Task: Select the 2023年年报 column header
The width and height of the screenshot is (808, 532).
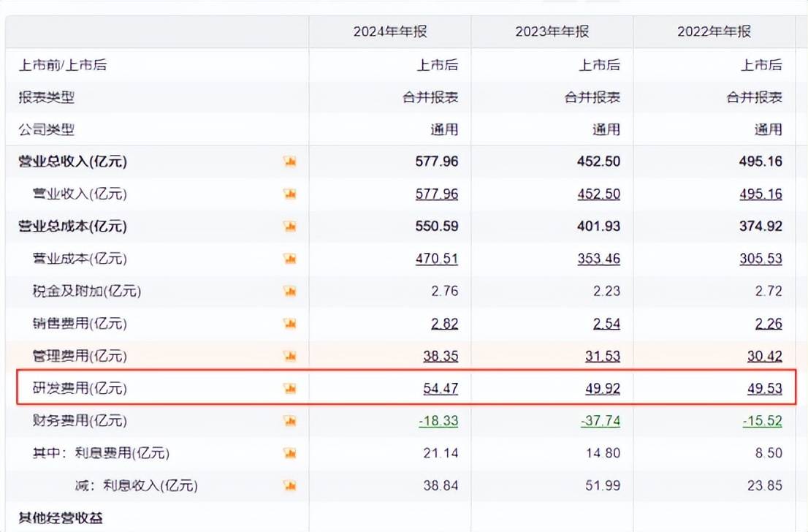Action: tap(552, 31)
